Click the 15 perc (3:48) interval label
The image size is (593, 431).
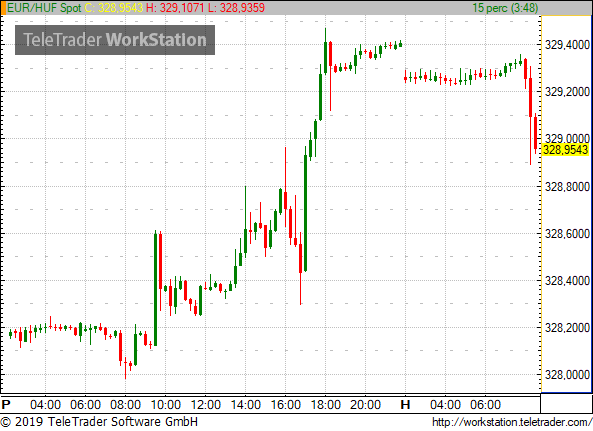tap(505, 8)
